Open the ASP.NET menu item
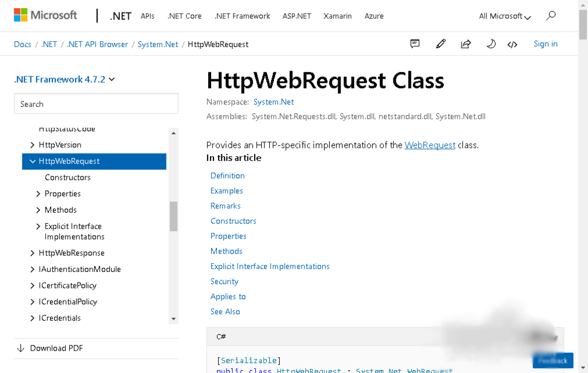Screen dimensions: 588x373 296,16
